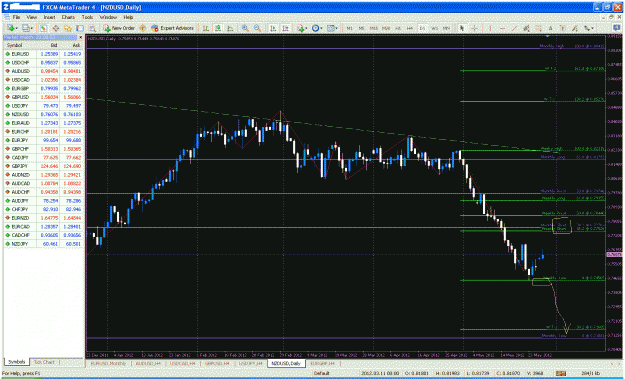The image size is (625, 379).
Task: Open the Help menu
Action: coord(128,18)
